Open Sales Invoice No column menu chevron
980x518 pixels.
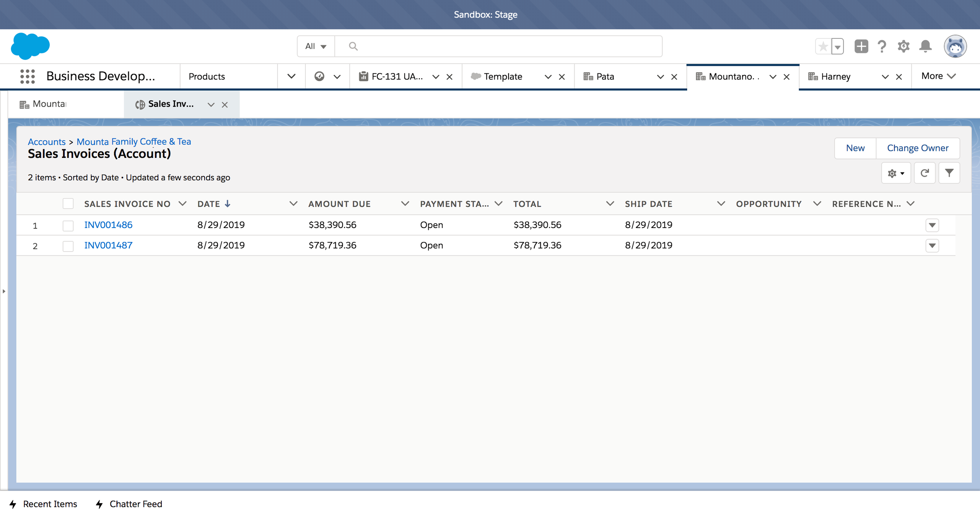tap(182, 204)
